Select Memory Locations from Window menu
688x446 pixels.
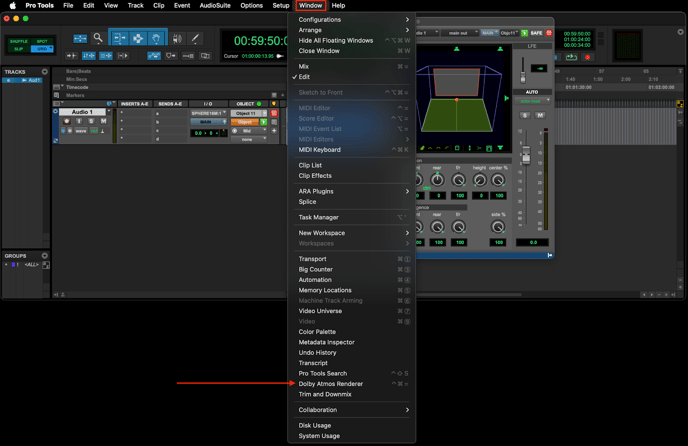325,290
